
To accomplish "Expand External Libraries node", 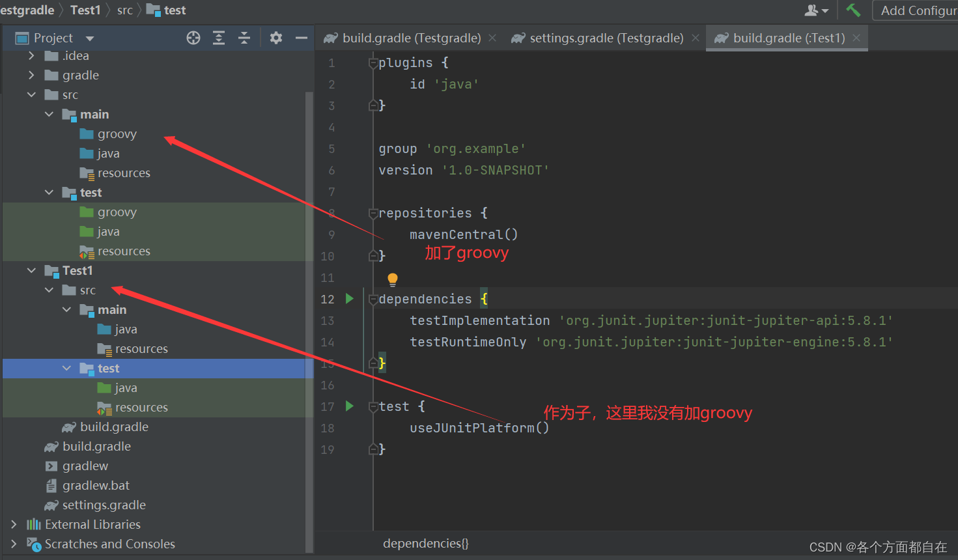I will [14, 524].
